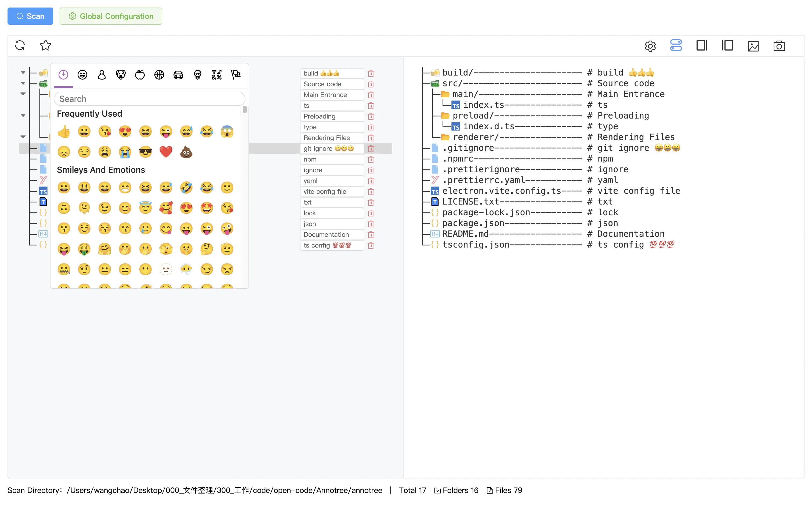
Task: Show left sidebar panel layout icon
Action: [x=727, y=45]
